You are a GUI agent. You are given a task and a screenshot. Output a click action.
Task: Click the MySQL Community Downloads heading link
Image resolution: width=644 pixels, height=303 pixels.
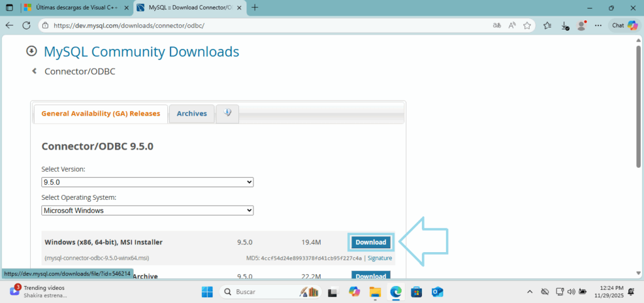click(x=142, y=52)
